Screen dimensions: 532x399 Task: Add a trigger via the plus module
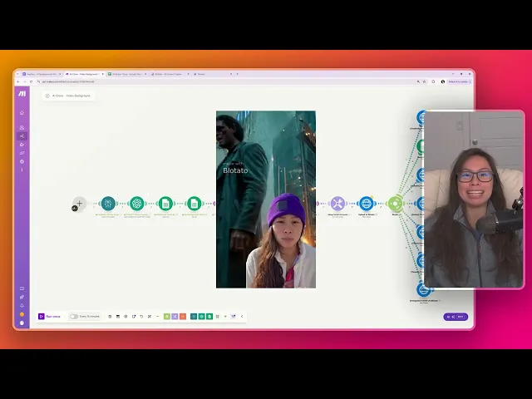tap(80, 204)
